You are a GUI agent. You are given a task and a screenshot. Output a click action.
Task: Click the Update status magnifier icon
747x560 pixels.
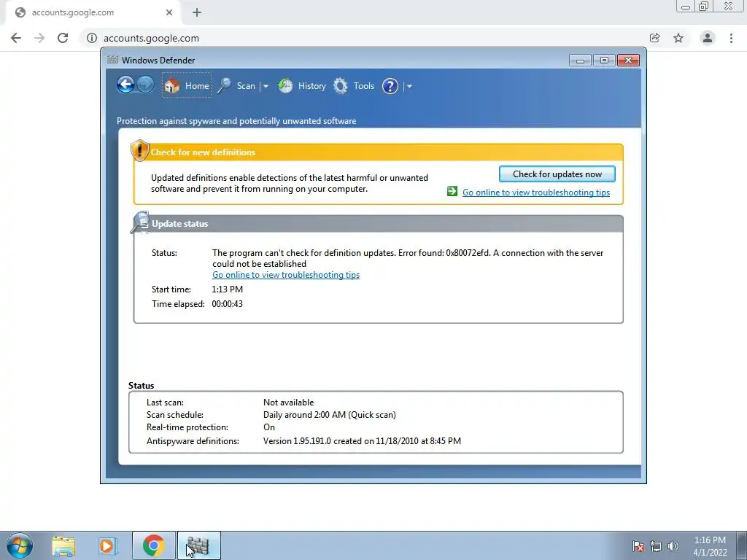140,222
